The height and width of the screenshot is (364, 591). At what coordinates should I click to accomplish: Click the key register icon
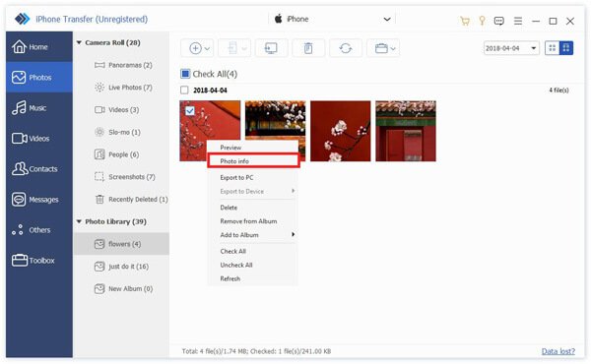click(x=482, y=21)
